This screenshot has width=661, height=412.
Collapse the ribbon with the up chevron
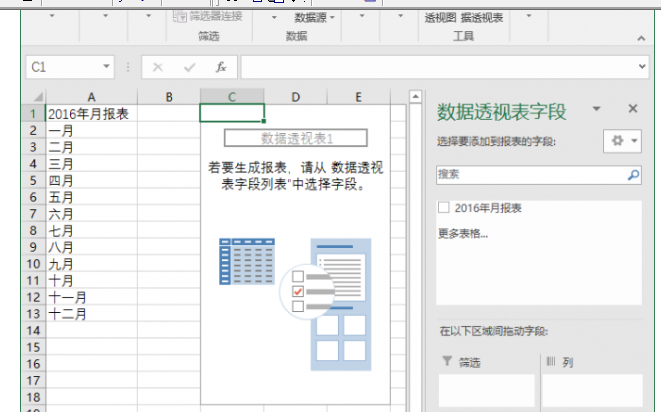[641, 37]
